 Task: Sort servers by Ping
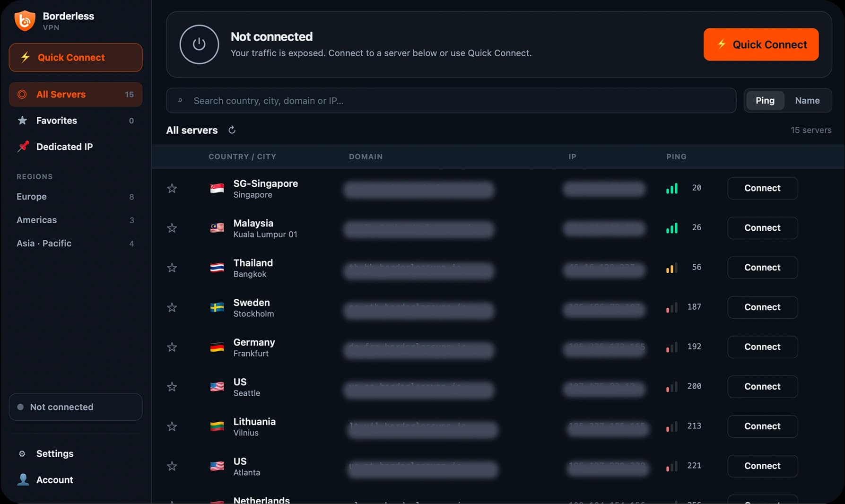pyautogui.click(x=765, y=100)
